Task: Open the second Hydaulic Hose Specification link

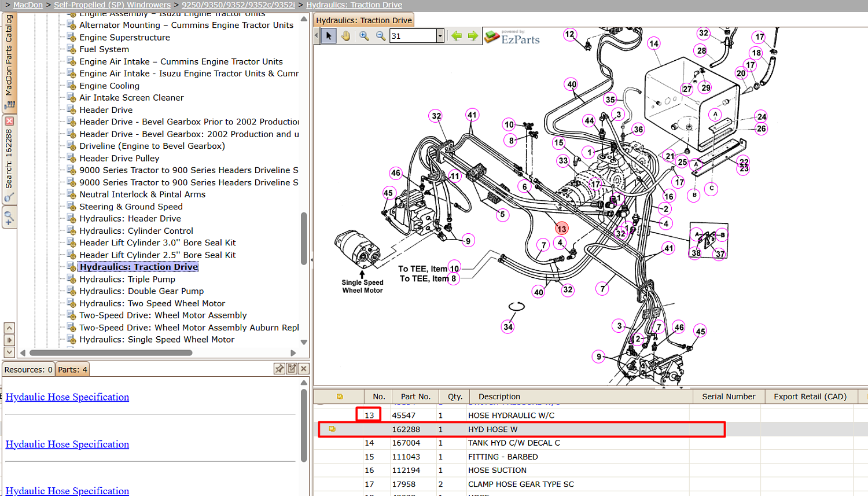Action: [67, 444]
